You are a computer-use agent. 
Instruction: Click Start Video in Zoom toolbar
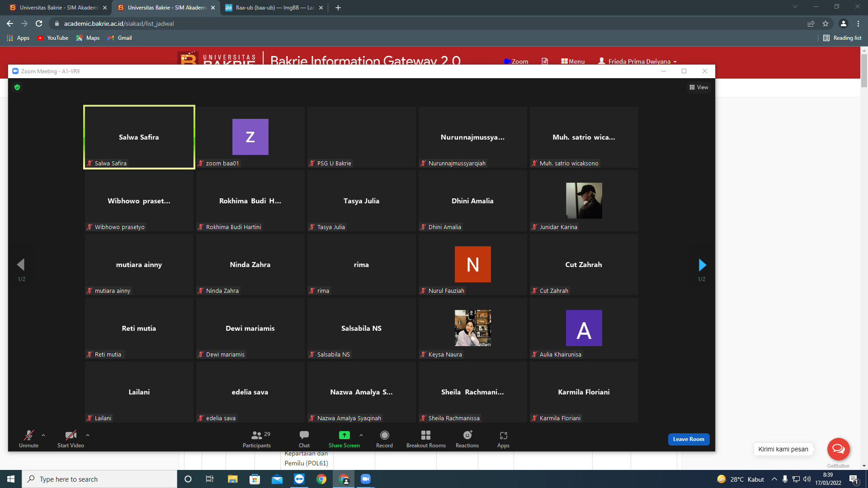(71, 439)
